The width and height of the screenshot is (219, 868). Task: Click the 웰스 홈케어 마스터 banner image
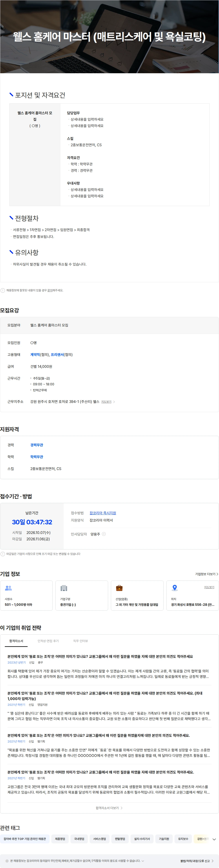pyautogui.click(x=109, y=36)
